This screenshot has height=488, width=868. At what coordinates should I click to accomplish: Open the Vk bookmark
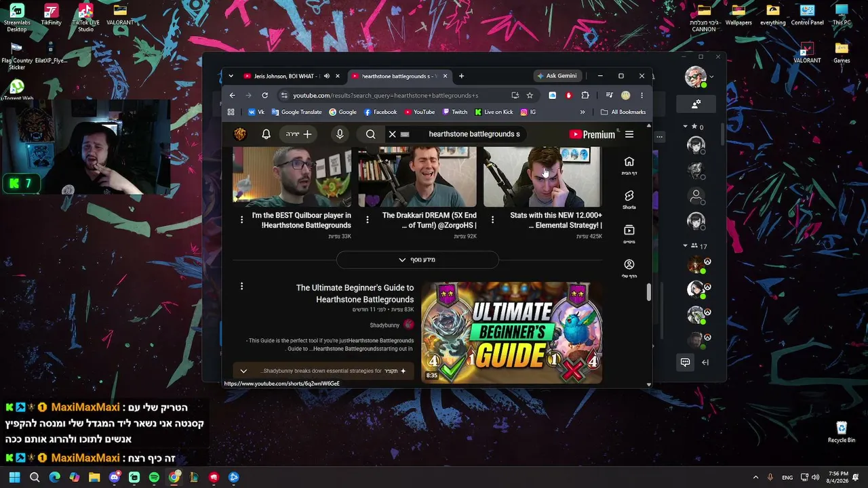pos(256,112)
